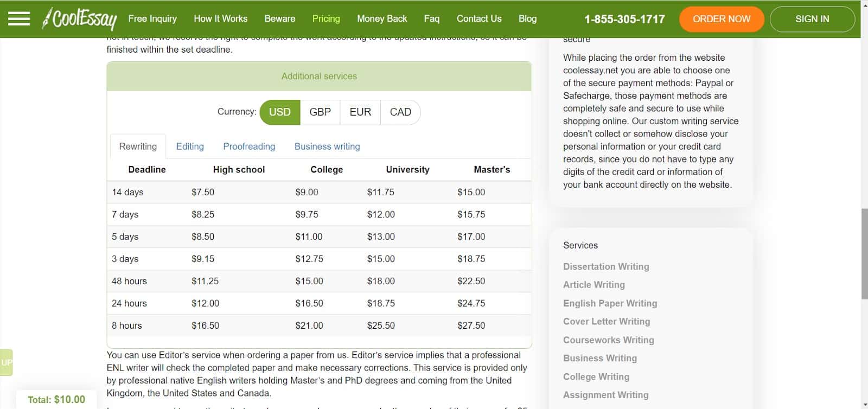This screenshot has height=409, width=868.
Task: Click the Currency: label
Action: tap(237, 112)
